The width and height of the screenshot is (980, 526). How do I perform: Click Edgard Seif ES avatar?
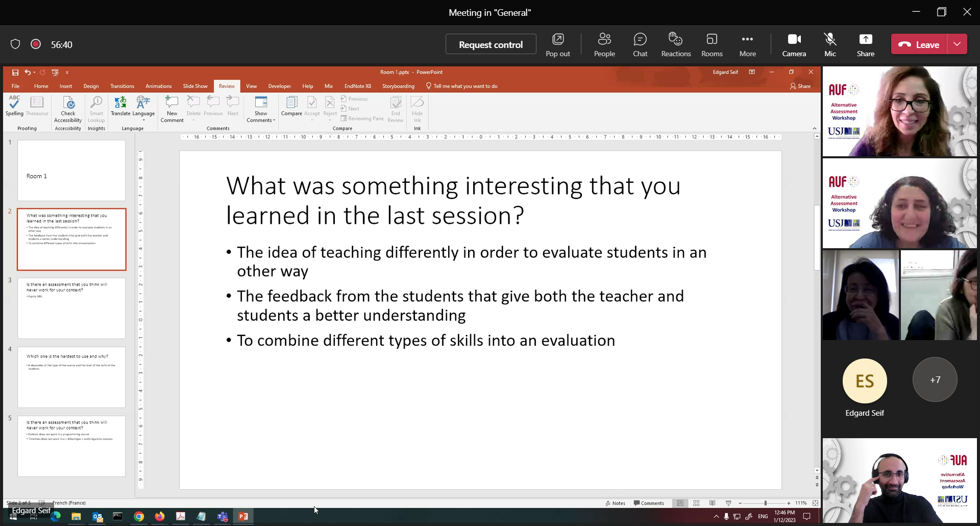(x=865, y=381)
